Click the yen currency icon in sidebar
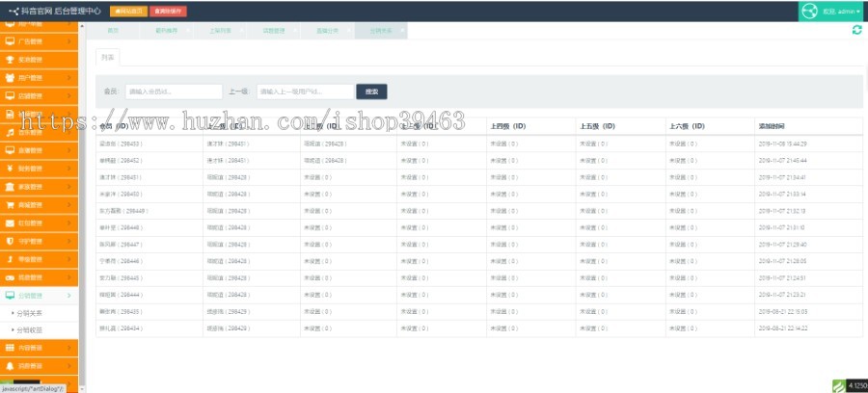 [10, 169]
